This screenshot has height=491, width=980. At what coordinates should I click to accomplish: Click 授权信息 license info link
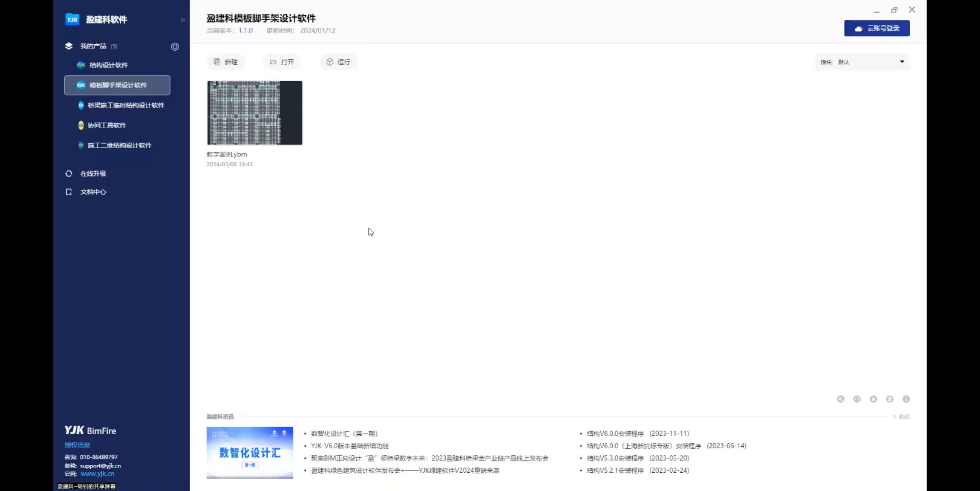77,445
